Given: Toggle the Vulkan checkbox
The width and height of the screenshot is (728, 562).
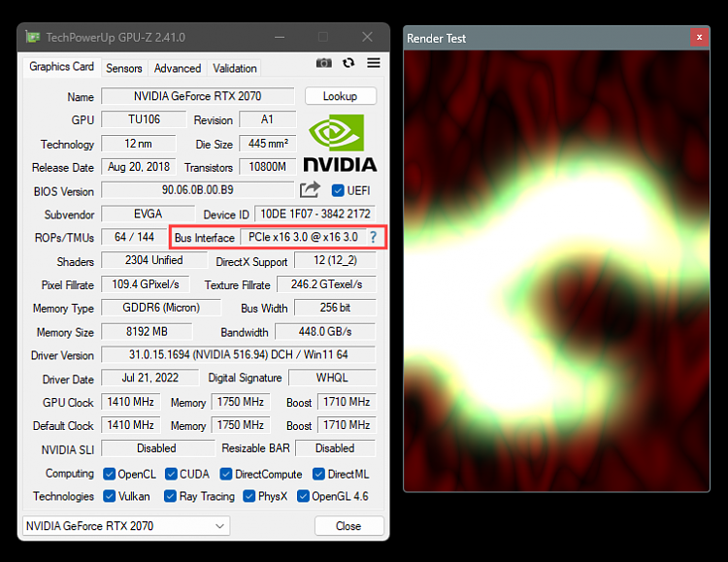Looking at the screenshot, I should [x=110, y=496].
